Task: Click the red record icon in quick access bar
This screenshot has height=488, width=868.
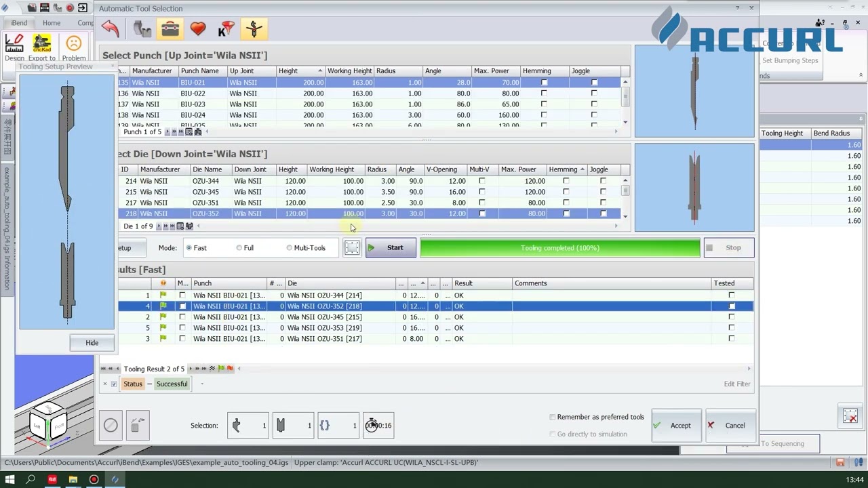Action: [x=70, y=8]
